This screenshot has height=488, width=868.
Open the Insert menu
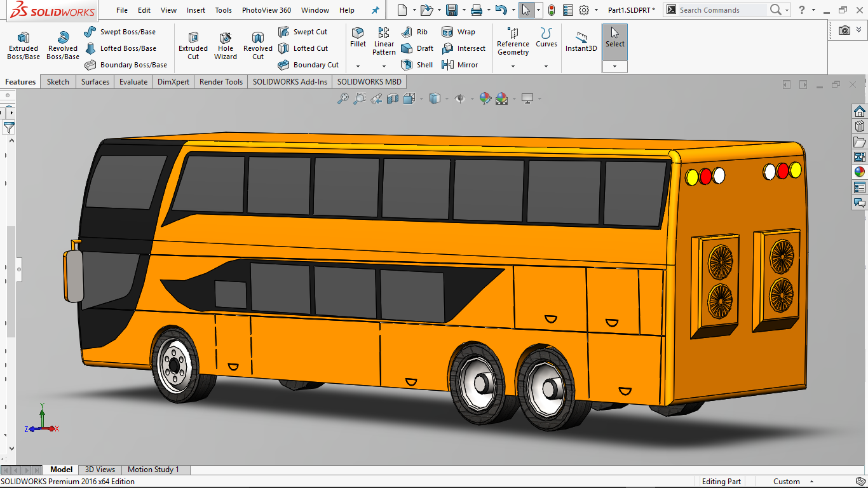(196, 10)
